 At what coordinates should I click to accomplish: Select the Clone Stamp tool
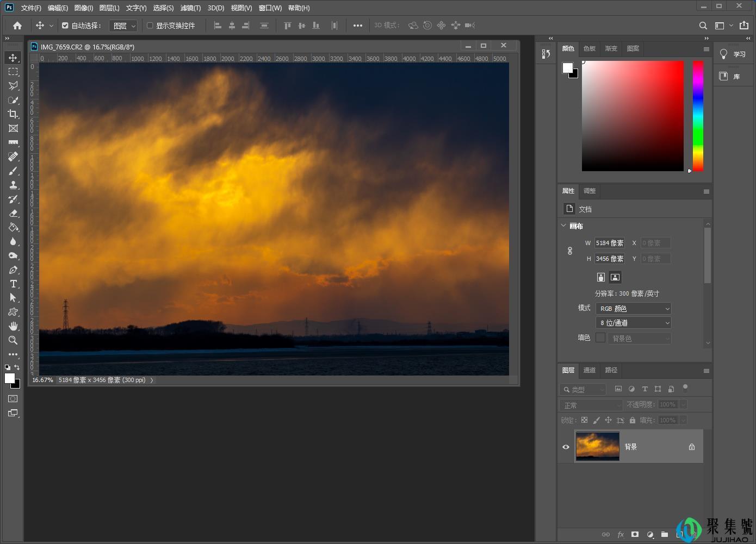[x=13, y=185]
